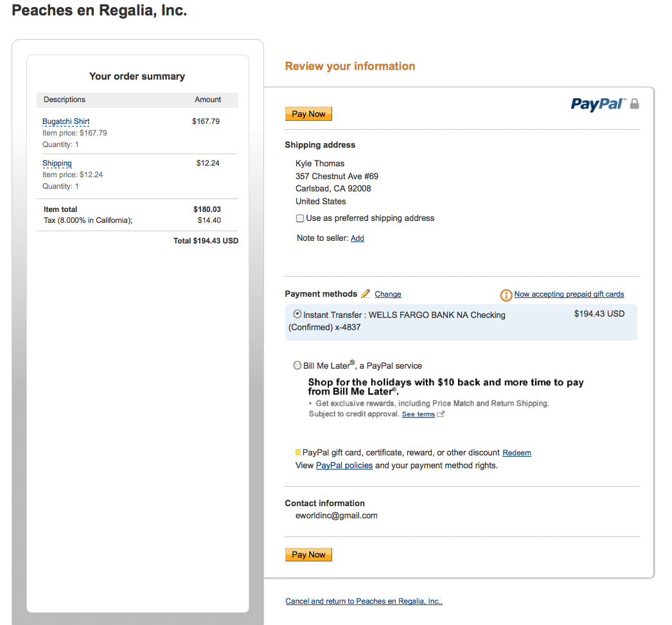Image resolution: width=672 pixels, height=625 pixels.
Task: Click the orange info icon
Action: point(506,295)
